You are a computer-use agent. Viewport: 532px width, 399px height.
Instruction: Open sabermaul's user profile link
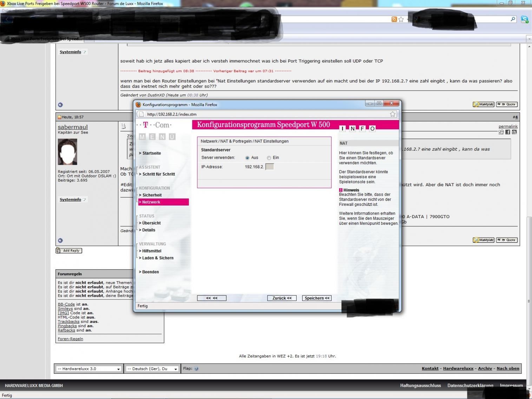(73, 127)
